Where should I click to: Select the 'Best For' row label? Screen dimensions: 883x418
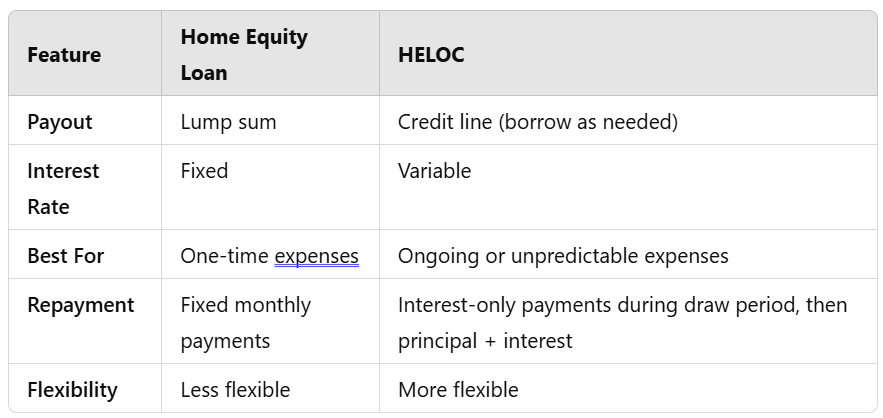66,256
